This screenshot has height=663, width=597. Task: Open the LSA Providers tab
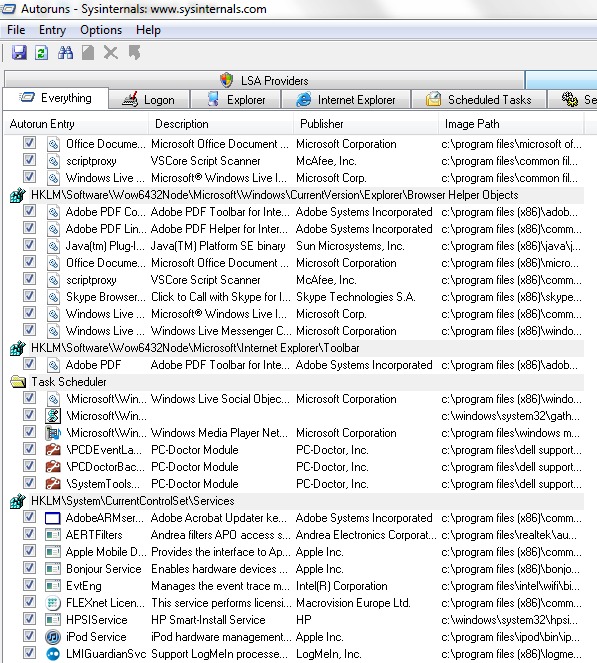click(x=264, y=80)
